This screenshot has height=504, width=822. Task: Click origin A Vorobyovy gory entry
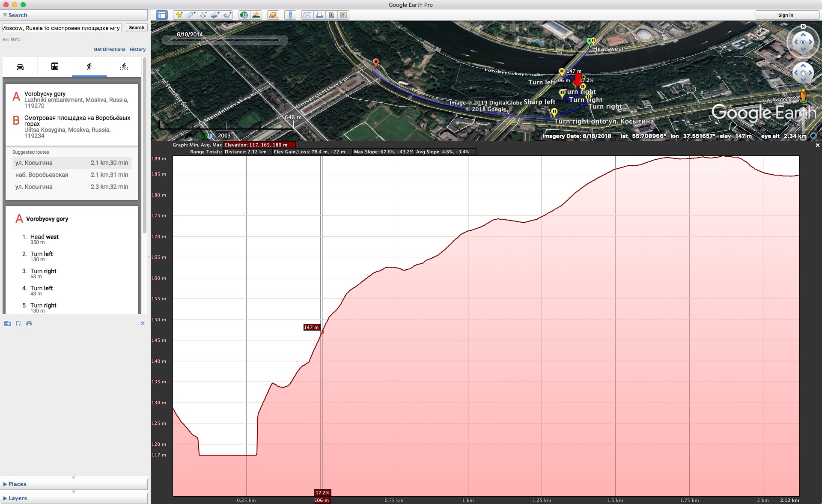(72, 99)
